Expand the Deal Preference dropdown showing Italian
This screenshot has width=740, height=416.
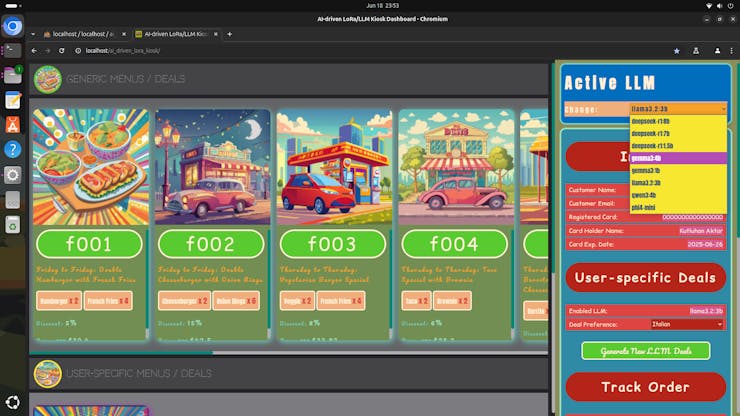(686, 324)
